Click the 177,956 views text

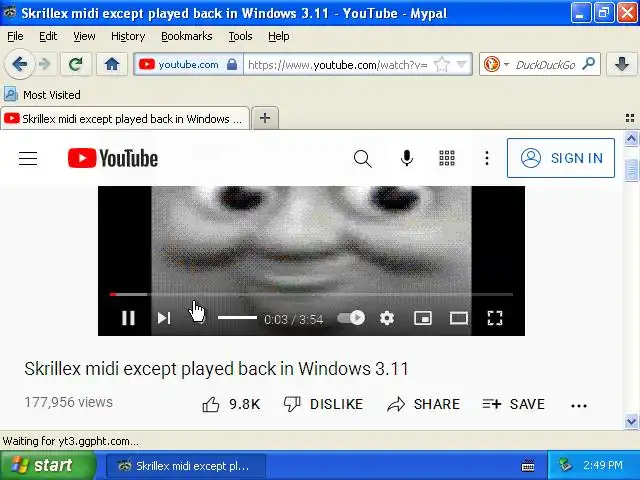(x=68, y=402)
